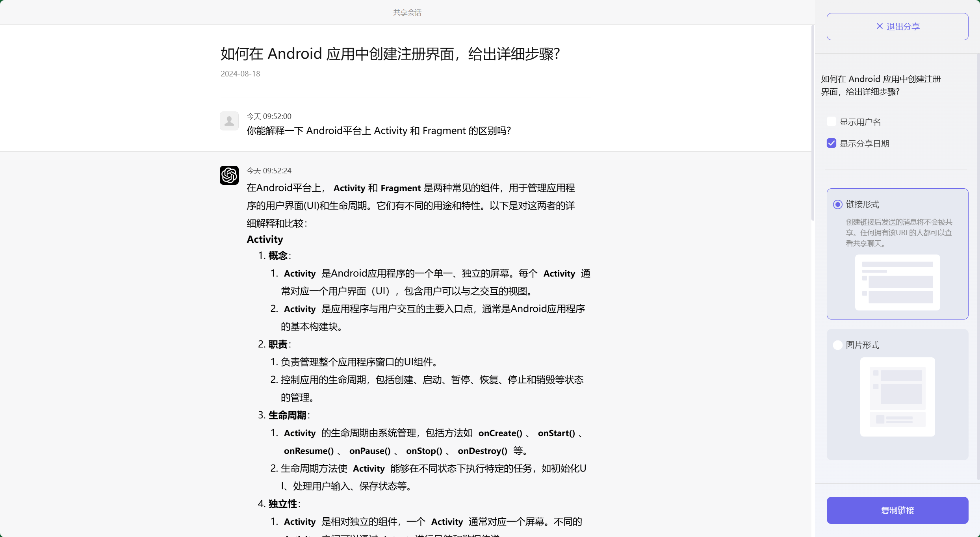The height and width of the screenshot is (537, 980).
Task: Select the 链接形式 radio button
Action: (837, 204)
